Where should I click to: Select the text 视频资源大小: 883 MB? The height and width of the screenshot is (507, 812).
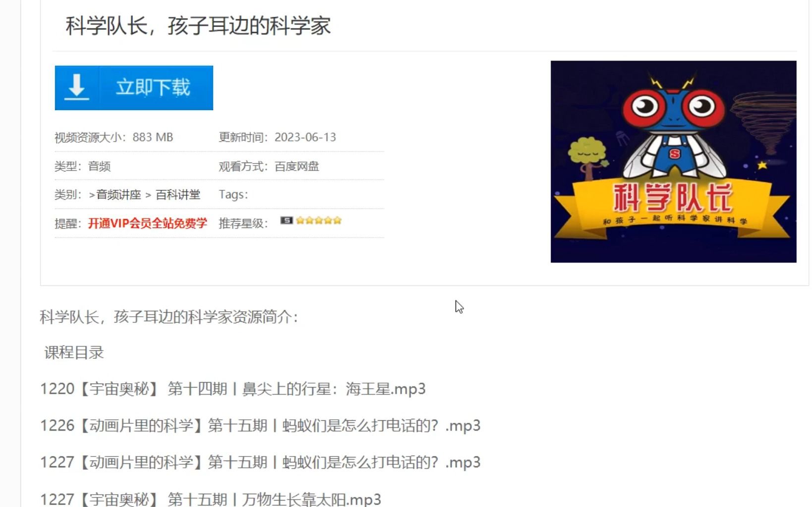tap(114, 137)
